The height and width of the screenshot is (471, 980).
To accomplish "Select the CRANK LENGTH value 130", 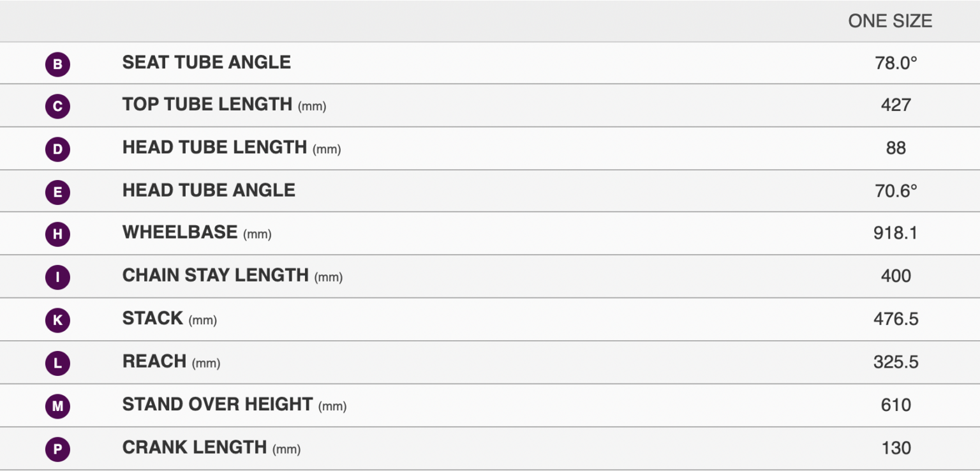I will pos(896,448).
